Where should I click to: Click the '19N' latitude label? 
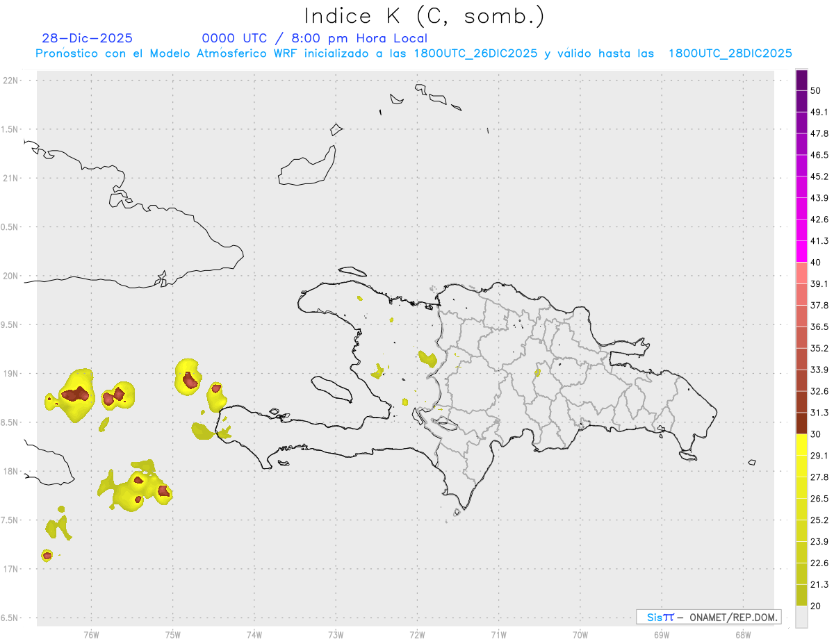pyautogui.click(x=11, y=374)
